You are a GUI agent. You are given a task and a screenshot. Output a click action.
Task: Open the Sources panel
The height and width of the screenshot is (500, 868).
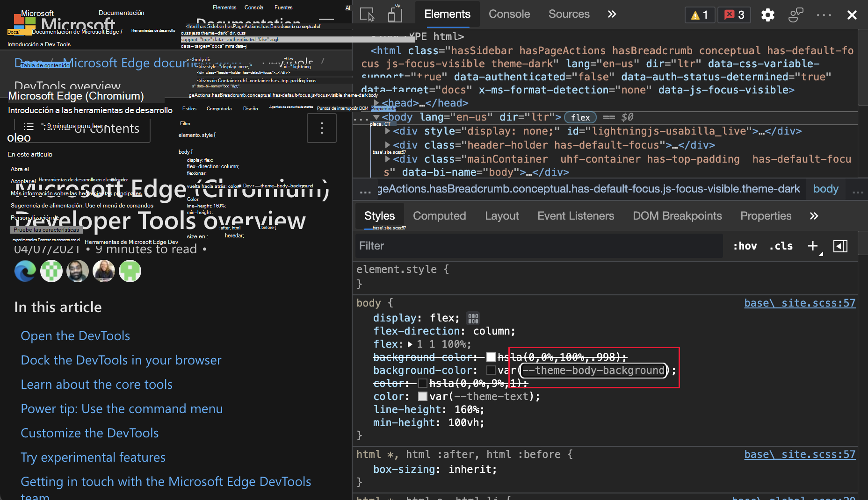point(569,14)
